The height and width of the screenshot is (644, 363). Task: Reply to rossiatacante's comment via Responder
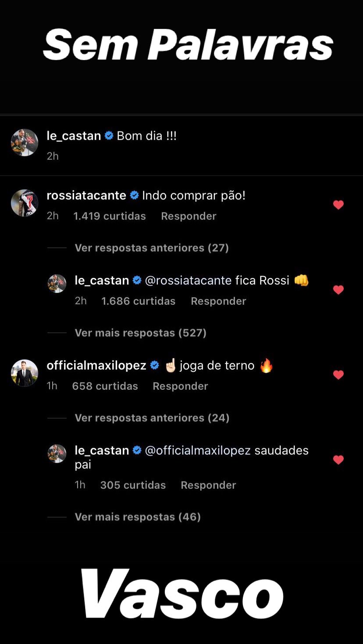(x=189, y=216)
